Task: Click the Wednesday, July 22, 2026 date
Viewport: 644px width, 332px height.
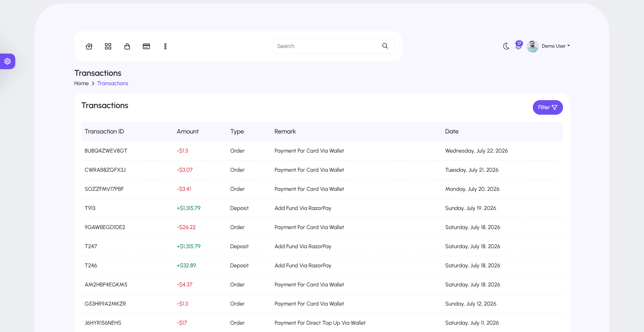Action: 476,151
